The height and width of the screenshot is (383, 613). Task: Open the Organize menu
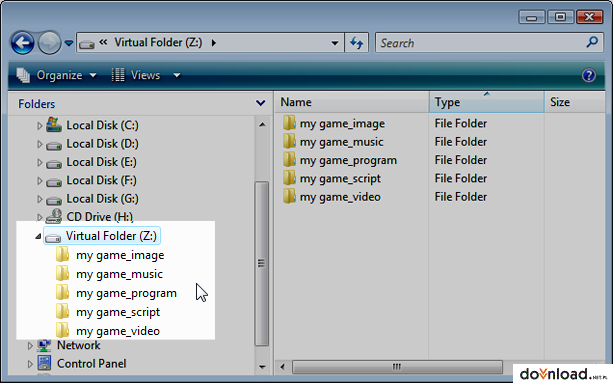point(57,75)
